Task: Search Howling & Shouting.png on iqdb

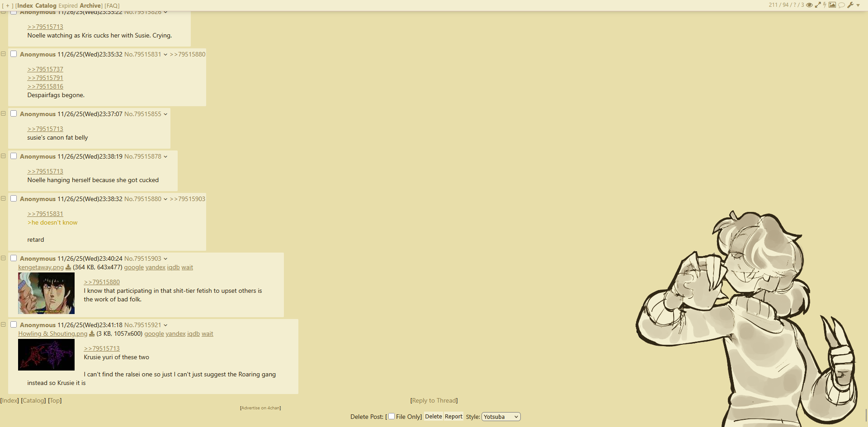Action: point(193,334)
